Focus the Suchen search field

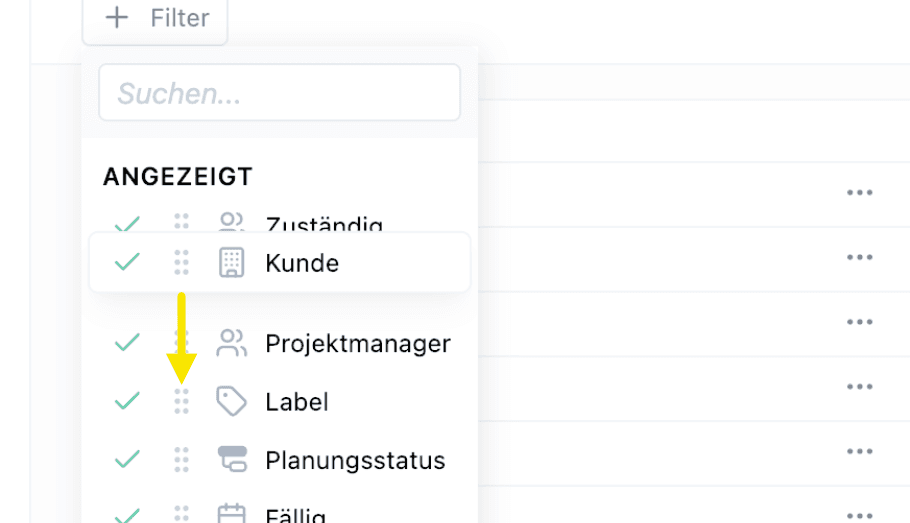coord(280,93)
